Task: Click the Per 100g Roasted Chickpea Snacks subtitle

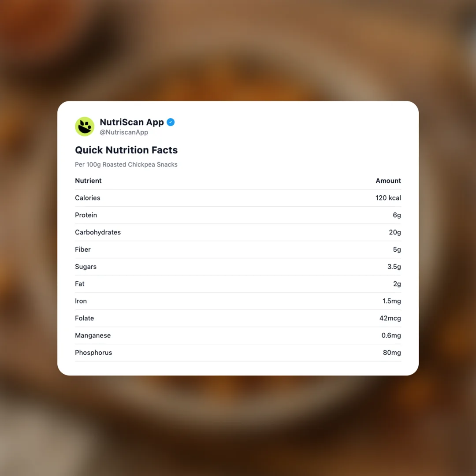Action: tap(126, 164)
